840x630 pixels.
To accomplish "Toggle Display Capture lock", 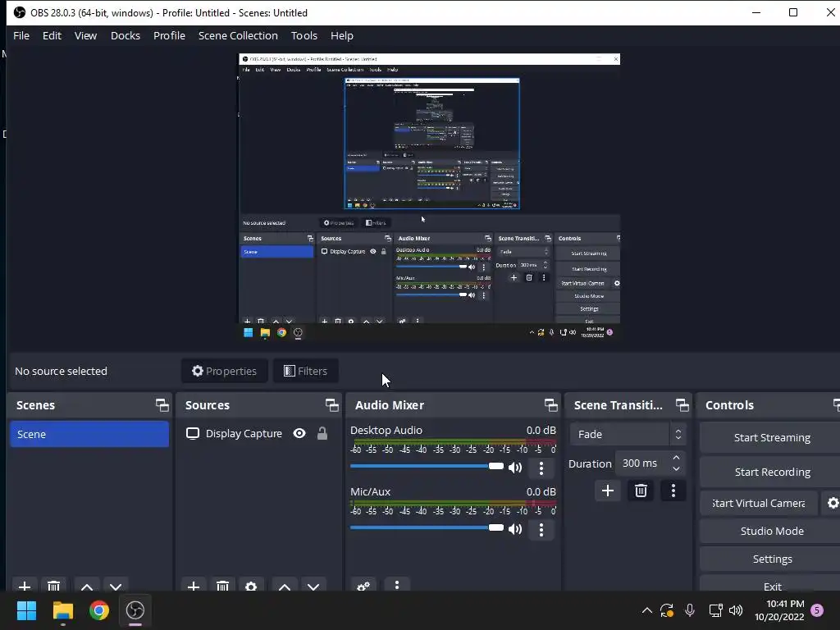I will [322, 433].
